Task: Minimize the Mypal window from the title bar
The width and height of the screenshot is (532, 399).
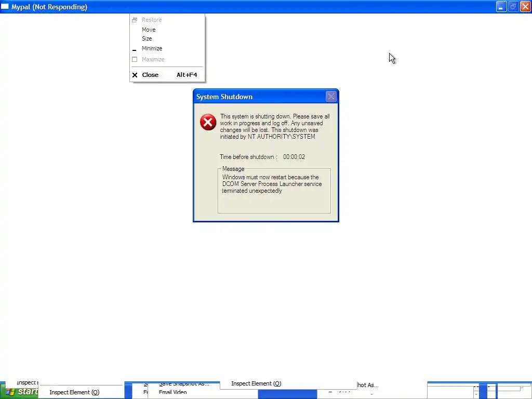Action: (x=501, y=6)
